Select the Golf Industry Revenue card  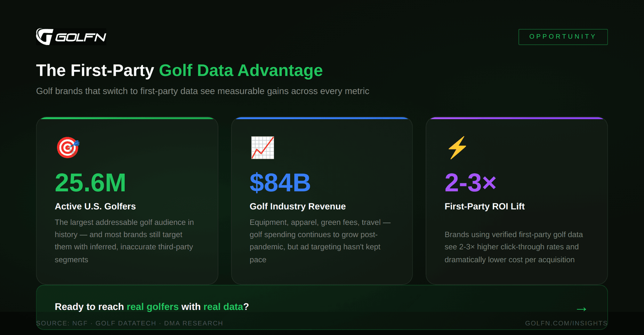click(x=322, y=200)
